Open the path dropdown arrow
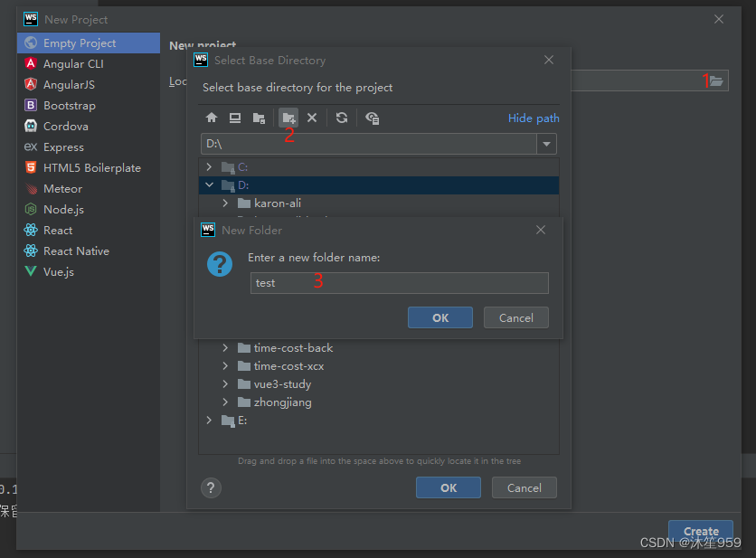Image resolution: width=756 pixels, height=558 pixels. (x=547, y=143)
